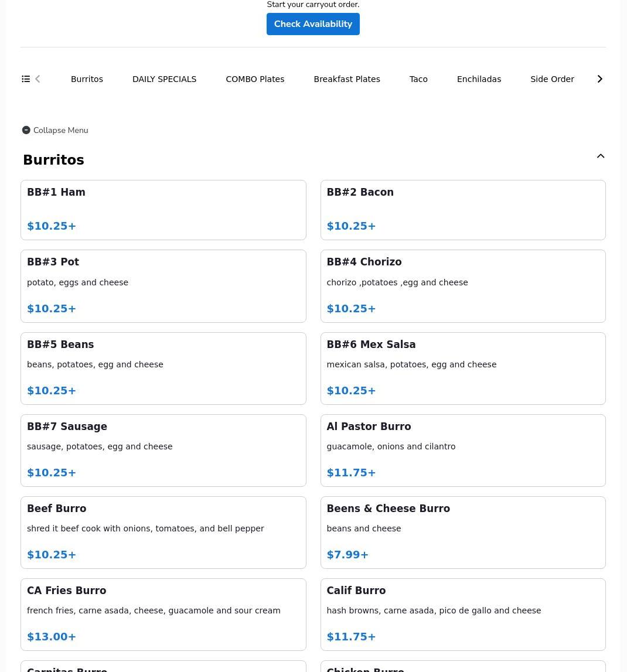Click the Beens & Cheese Burro title
This screenshot has height=672, width=627.
389,509
